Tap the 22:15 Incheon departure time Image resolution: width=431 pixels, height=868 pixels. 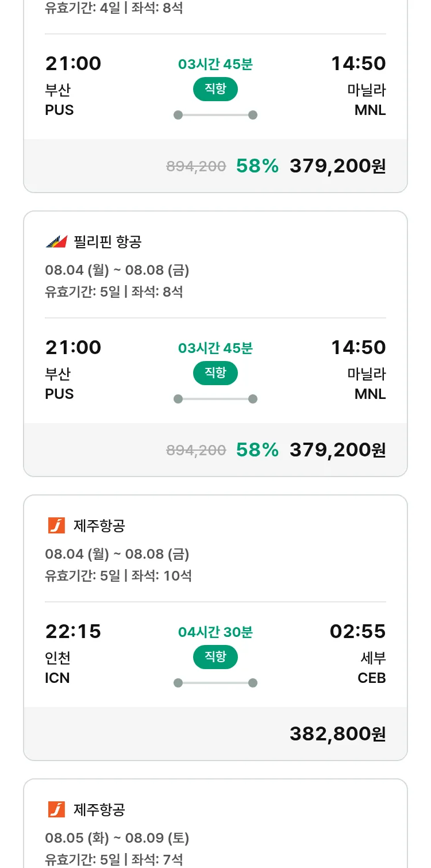click(x=73, y=631)
